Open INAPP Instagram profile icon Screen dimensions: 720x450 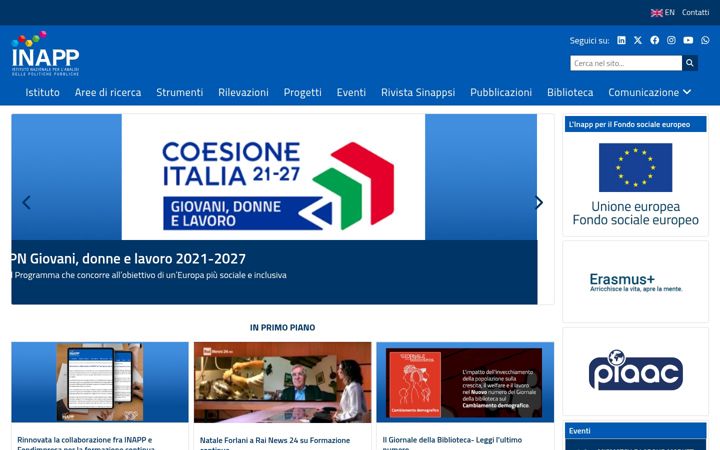tap(671, 40)
